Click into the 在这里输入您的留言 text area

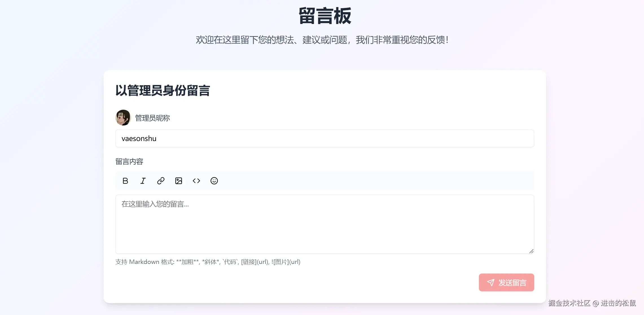325,224
